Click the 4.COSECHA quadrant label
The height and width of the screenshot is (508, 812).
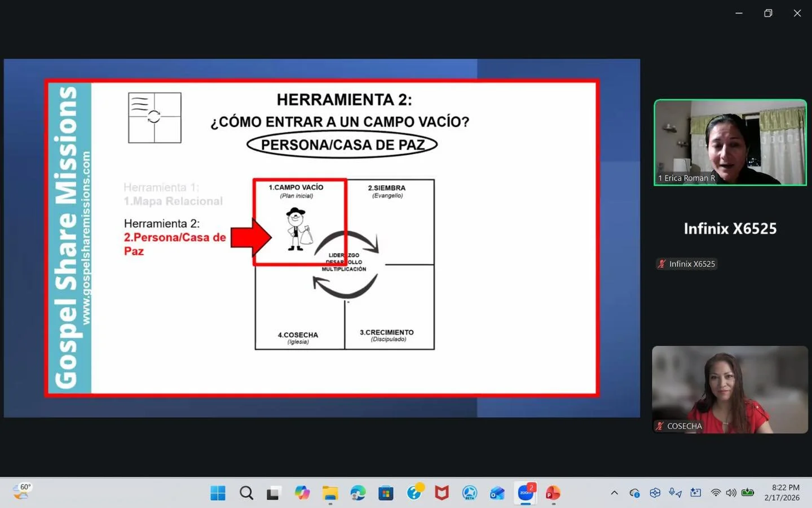point(298,335)
